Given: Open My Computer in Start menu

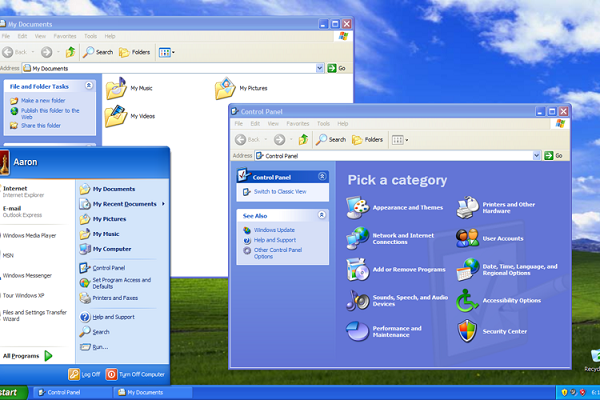Looking at the screenshot, I should [105, 249].
